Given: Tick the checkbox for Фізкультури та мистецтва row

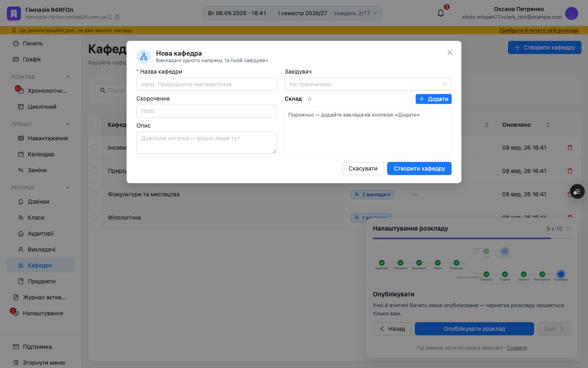Looking at the screenshot, I should (x=95, y=194).
